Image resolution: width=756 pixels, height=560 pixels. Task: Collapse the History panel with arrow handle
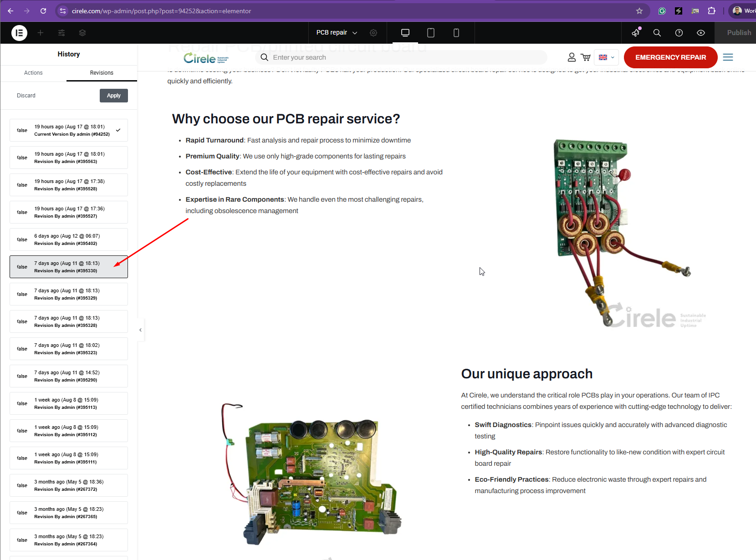coord(140,330)
